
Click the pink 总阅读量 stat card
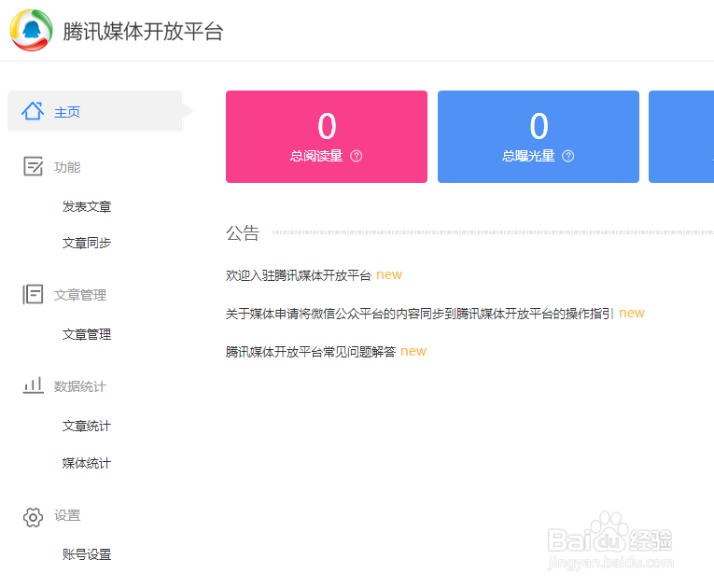click(327, 136)
